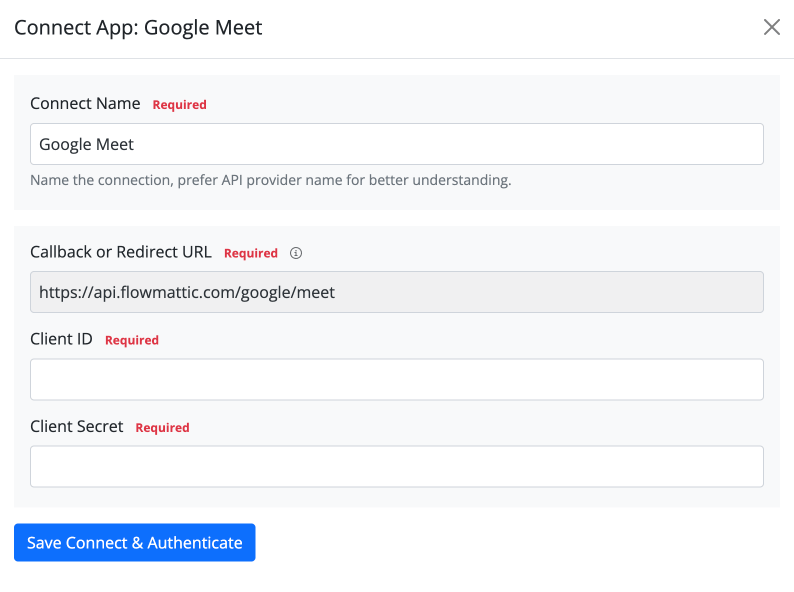Click the Connect Name label
The width and height of the screenshot is (794, 592).
point(85,104)
